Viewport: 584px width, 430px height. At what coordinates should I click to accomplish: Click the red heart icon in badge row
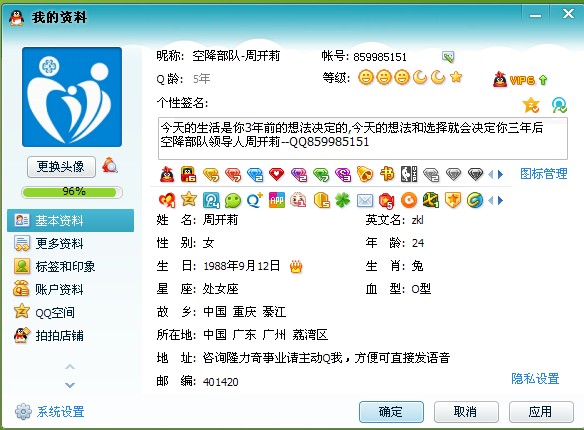click(x=277, y=174)
